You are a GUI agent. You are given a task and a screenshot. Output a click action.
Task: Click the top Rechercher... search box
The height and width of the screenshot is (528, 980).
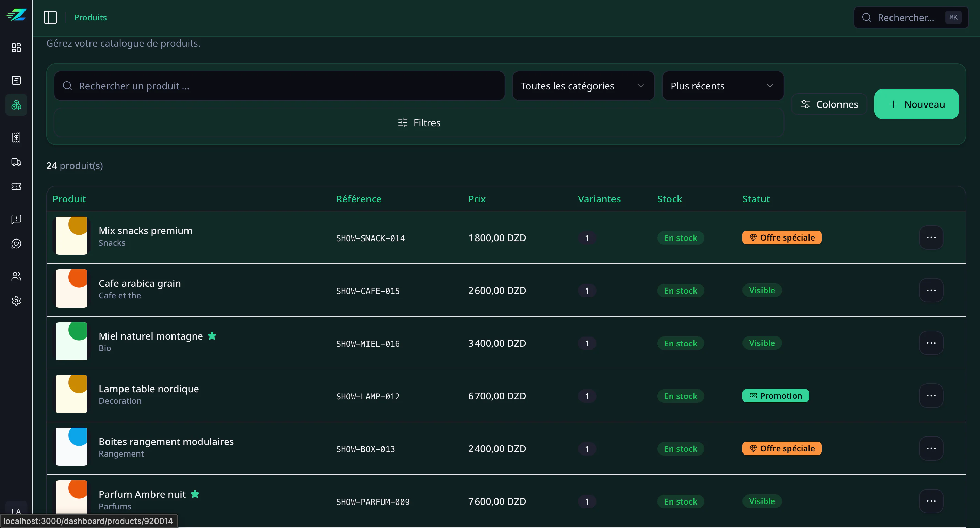pos(911,17)
